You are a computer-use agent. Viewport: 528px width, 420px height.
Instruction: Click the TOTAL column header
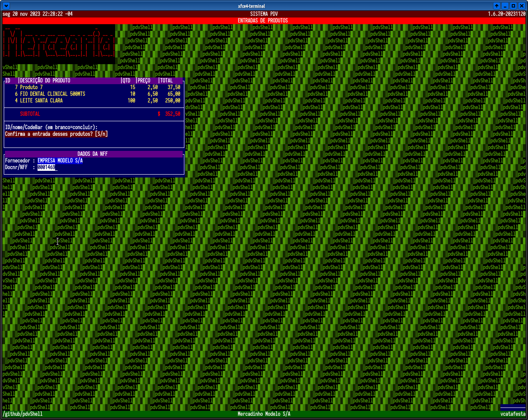[166, 80]
